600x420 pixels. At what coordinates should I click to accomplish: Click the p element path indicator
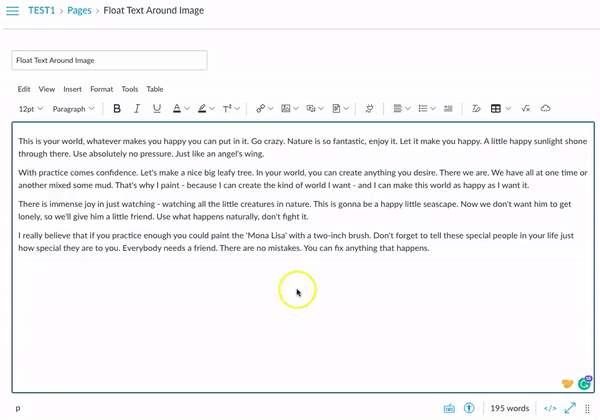point(18,409)
